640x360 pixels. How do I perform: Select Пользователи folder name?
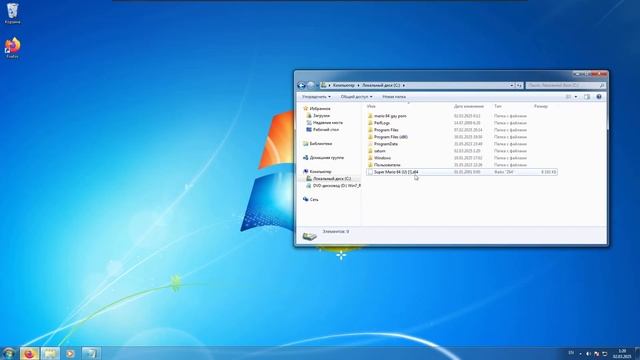coord(387,165)
